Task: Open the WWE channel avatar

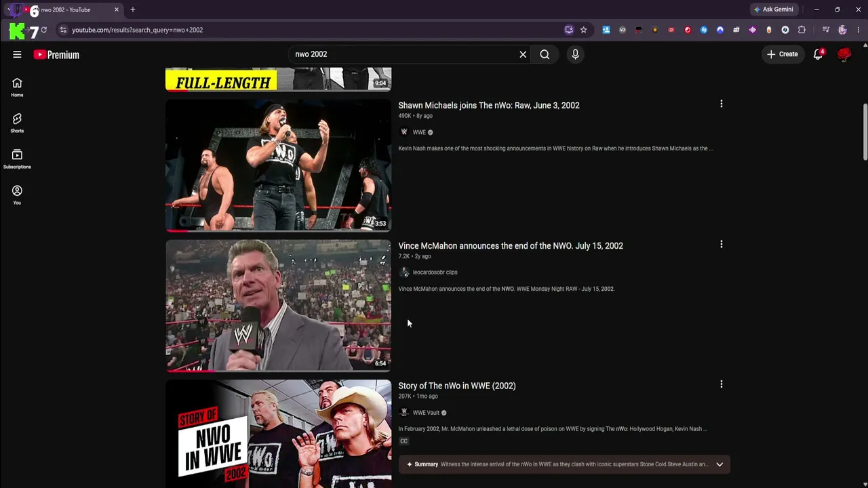Action: pyautogui.click(x=404, y=132)
